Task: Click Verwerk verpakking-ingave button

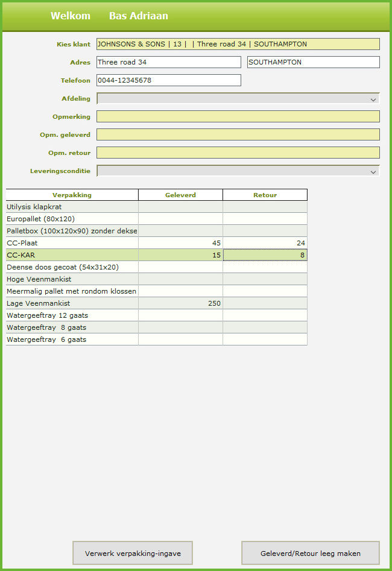Action: [133, 553]
